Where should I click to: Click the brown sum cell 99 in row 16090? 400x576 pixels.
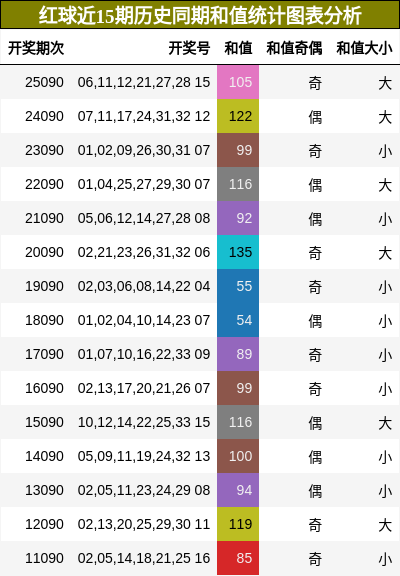coord(238,388)
